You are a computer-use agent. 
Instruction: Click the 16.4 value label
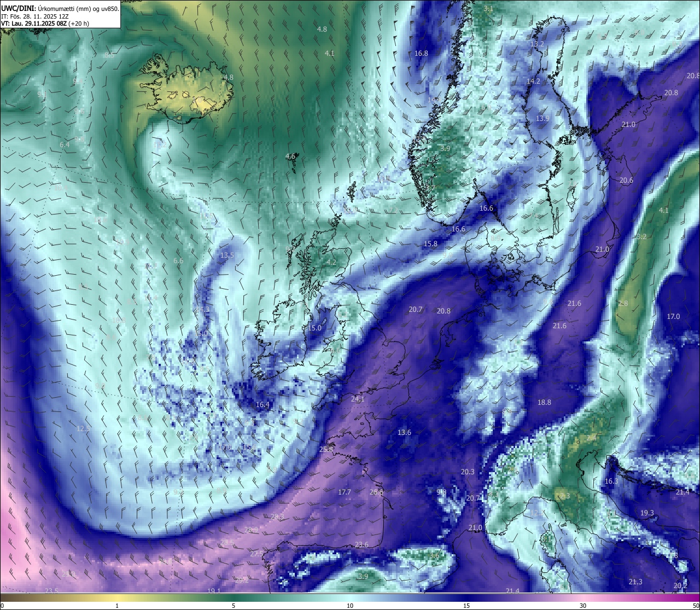click(x=262, y=405)
